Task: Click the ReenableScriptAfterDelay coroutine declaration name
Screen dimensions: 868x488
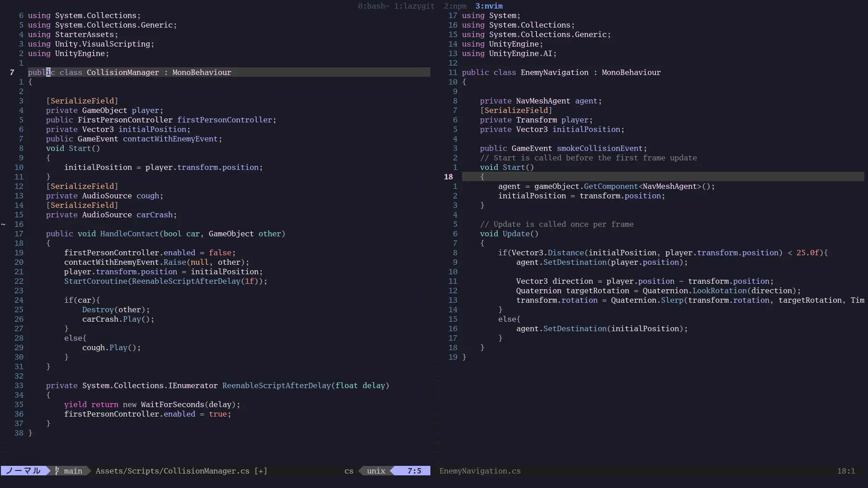Action: click(x=276, y=385)
